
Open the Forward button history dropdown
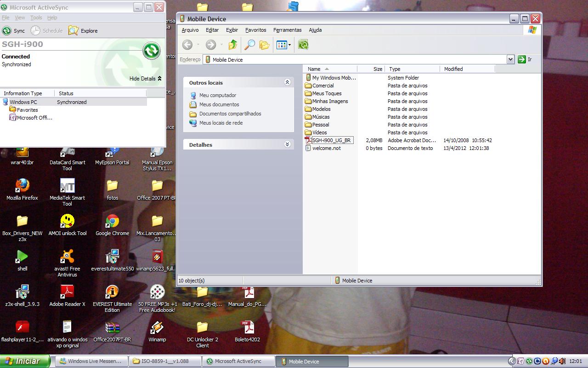point(221,45)
